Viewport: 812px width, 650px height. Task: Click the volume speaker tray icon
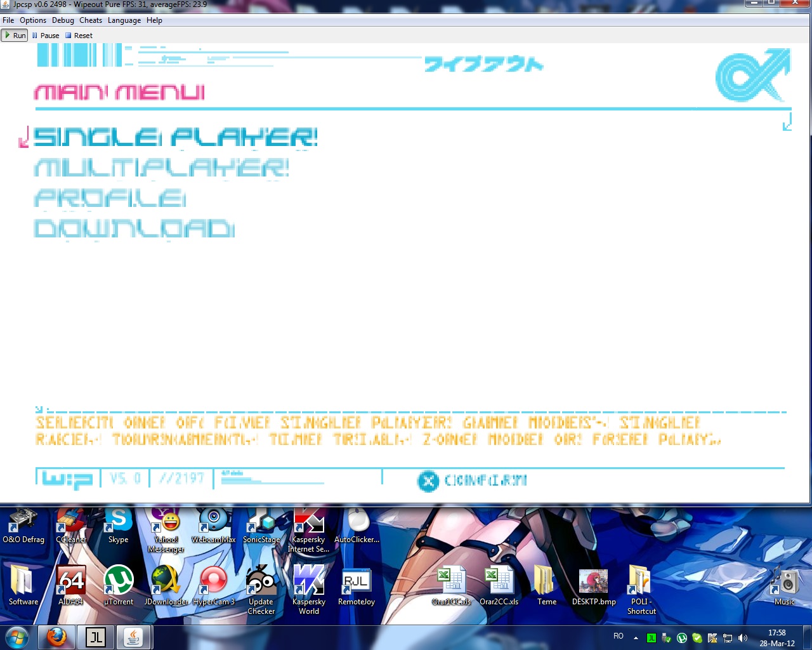pos(743,638)
